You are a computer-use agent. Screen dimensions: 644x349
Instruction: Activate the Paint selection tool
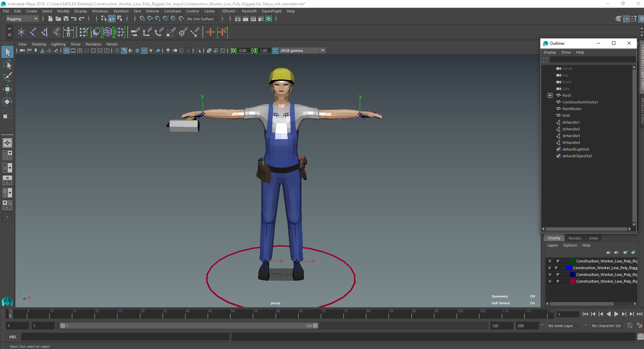[x=7, y=77]
